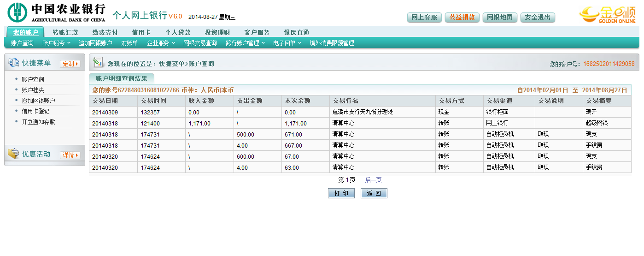Go to next page via 后一页

(373, 180)
